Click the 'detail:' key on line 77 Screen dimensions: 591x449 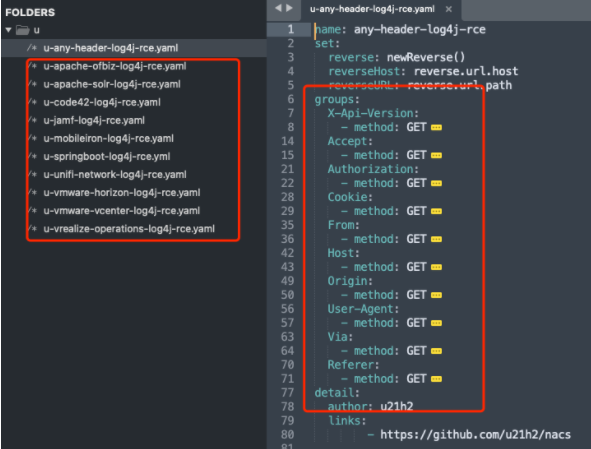coord(337,393)
